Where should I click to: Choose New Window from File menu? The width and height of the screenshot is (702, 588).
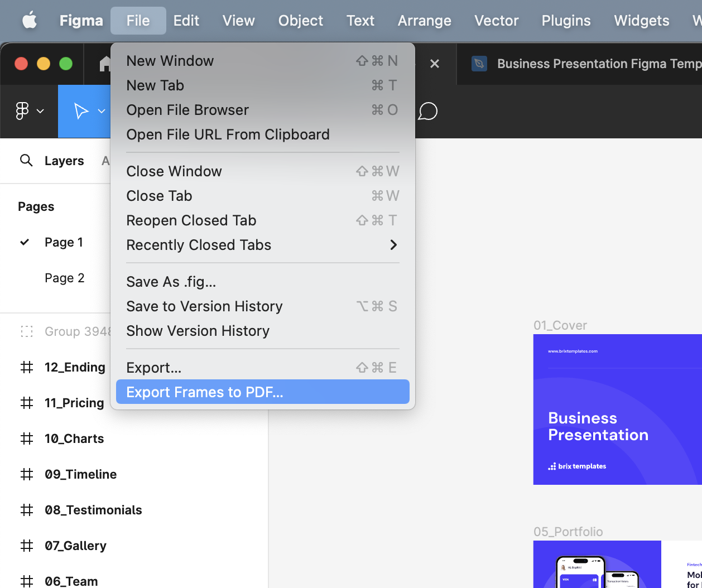(263, 61)
